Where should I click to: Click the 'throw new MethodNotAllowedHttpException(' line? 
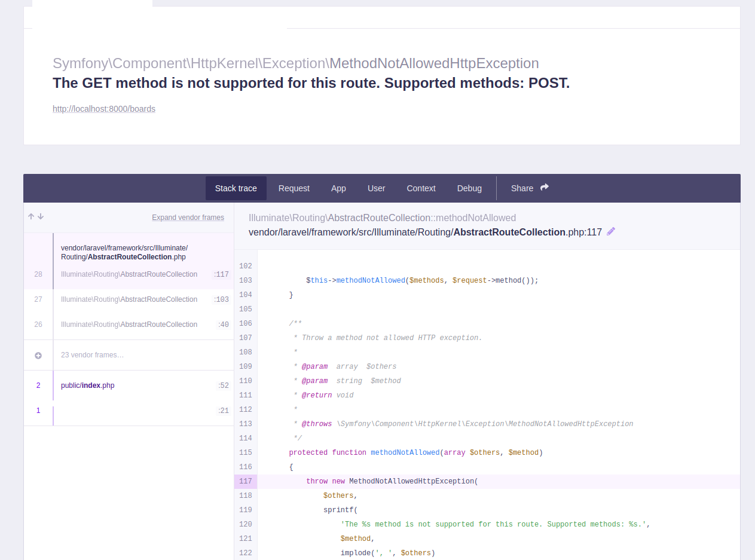[x=392, y=481]
